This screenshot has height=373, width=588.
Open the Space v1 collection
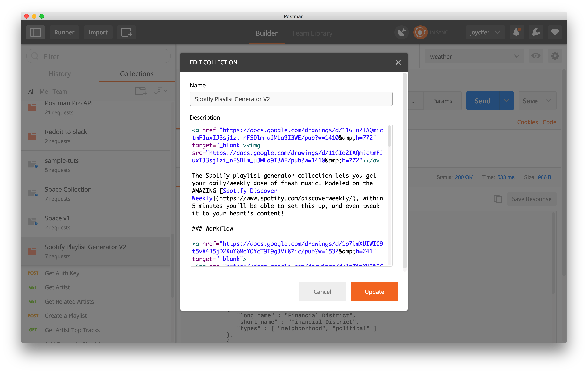click(x=95, y=223)
